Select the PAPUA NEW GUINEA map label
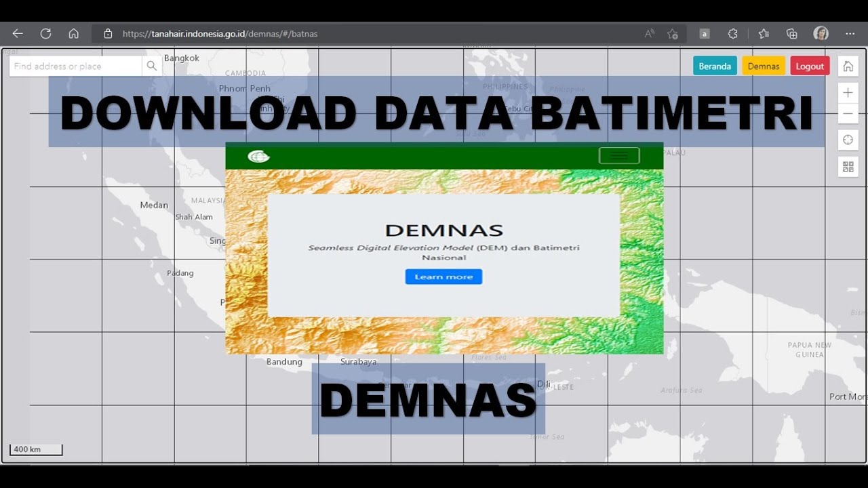Image resolution: width=868 pixels, height=488 pixels. (810, 350)
